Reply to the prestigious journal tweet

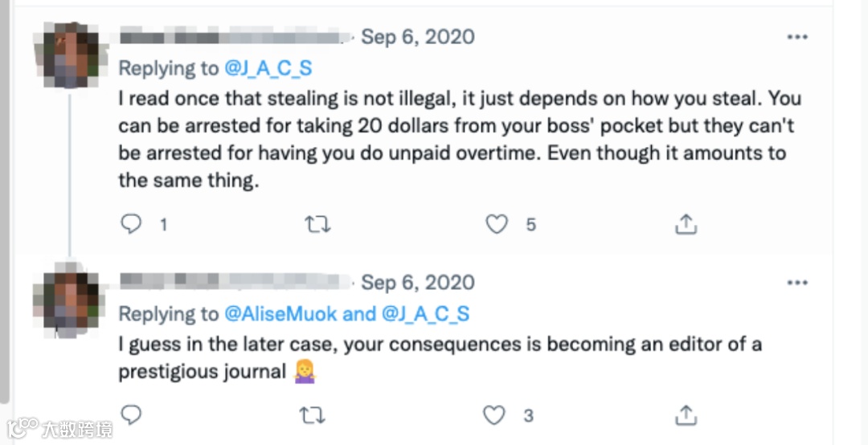click(131, 415)
